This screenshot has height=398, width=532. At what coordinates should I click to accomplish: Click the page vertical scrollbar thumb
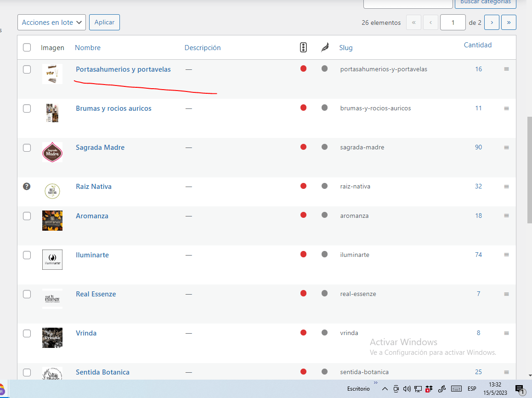pyautogui.click(x=529, y=170)
